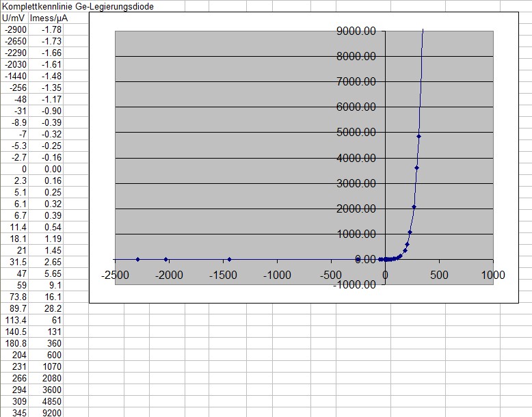This screenshot has width=532, height=417.
Task: Click the y-axis label 5000.00
Action: pyautogui.click(x=356, y=132)
